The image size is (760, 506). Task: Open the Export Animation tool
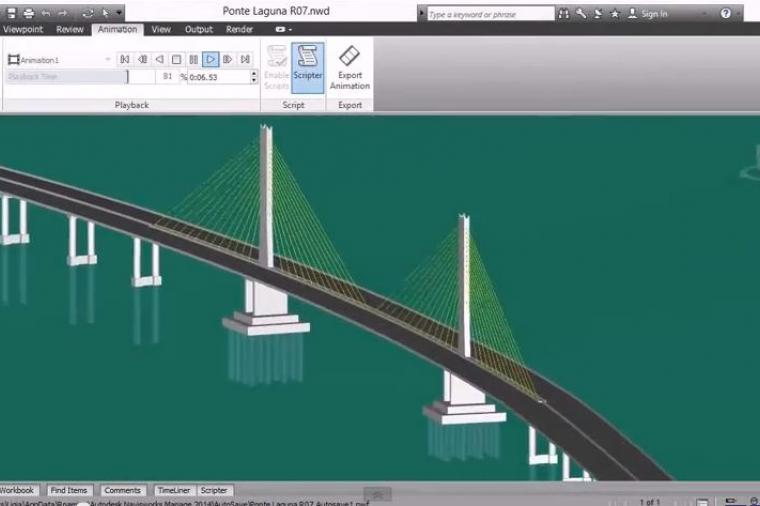[349, 68]
